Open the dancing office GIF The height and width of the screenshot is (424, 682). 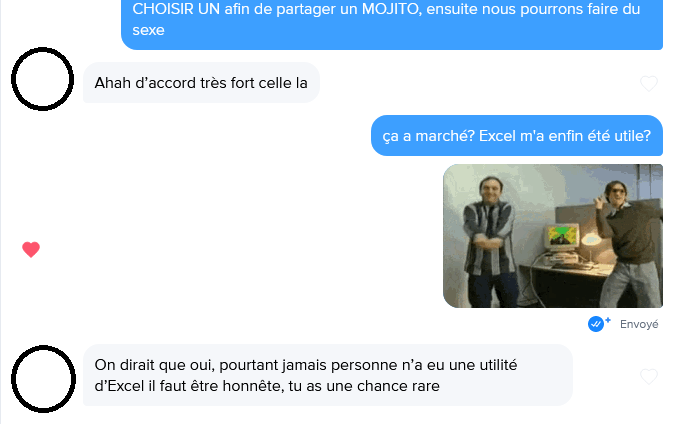[x=553, y=236]
